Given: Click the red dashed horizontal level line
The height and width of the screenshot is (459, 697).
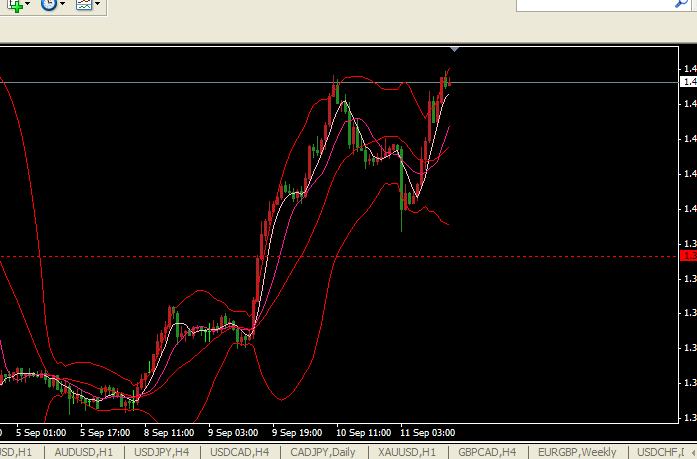Looking at the screenshot, I should (x=339, y=256).
